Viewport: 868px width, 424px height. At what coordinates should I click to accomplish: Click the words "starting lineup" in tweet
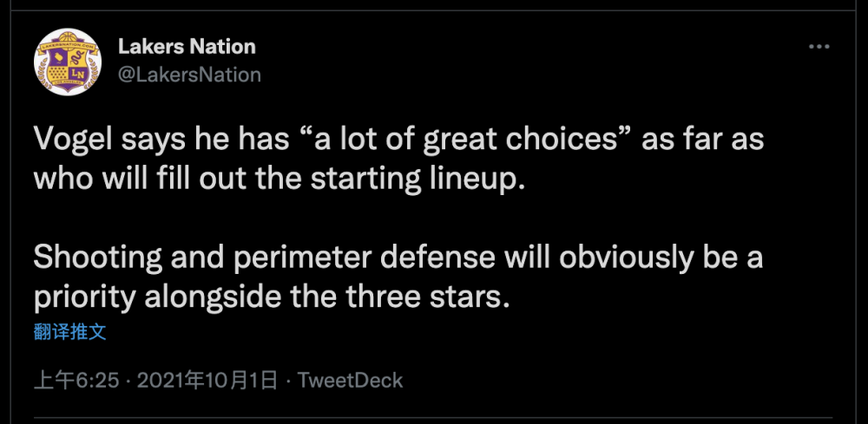[417, 180]
